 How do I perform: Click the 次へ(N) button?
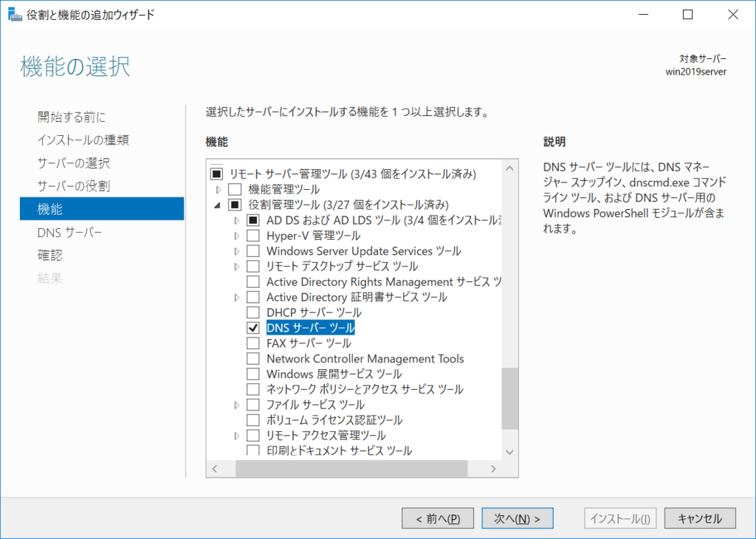(x=518, y=518)
